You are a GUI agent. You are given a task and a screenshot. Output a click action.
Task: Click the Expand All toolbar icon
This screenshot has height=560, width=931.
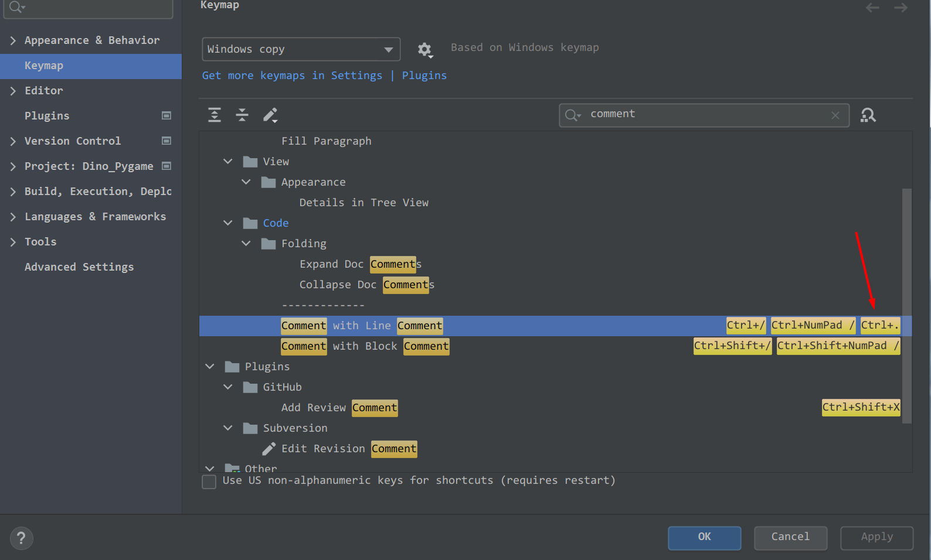[215, 115]
